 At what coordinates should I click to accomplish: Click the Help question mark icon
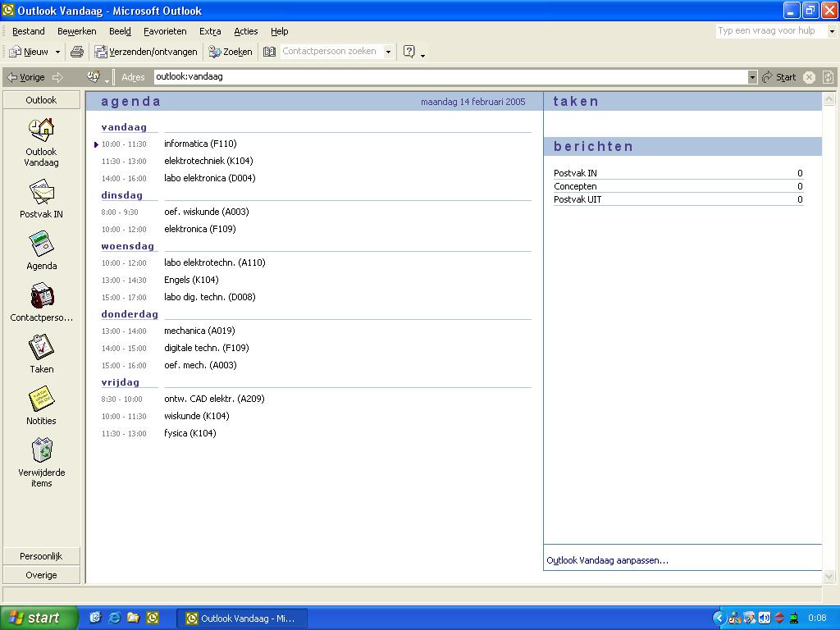point(409,52)
